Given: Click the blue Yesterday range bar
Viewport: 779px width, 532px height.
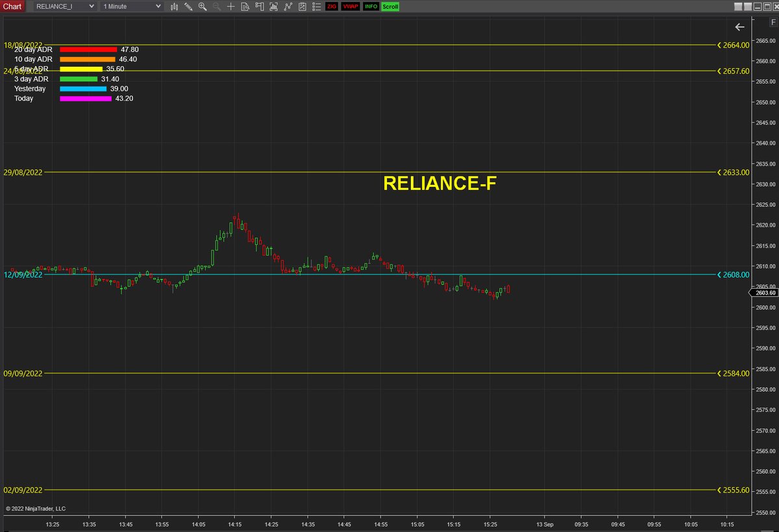Looking at the screenshot, I should click(83, 88).
